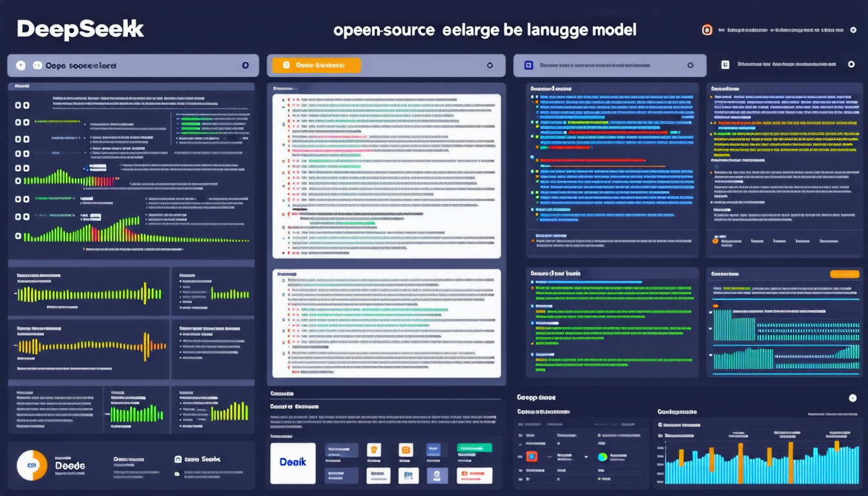Screen dimensions: 868x496
Task: Toggle the topmost pair of circles in left panel
Action: [22, 105]
